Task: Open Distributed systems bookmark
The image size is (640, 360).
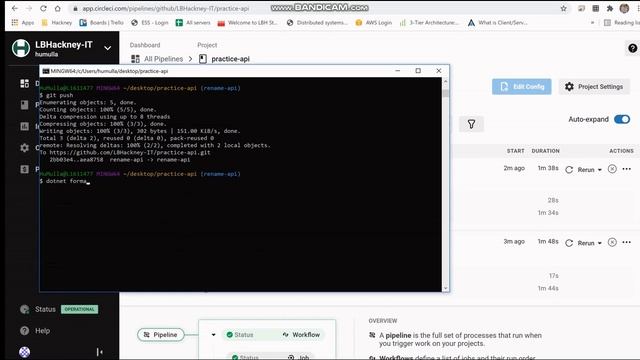Action: tap(317, 22)
